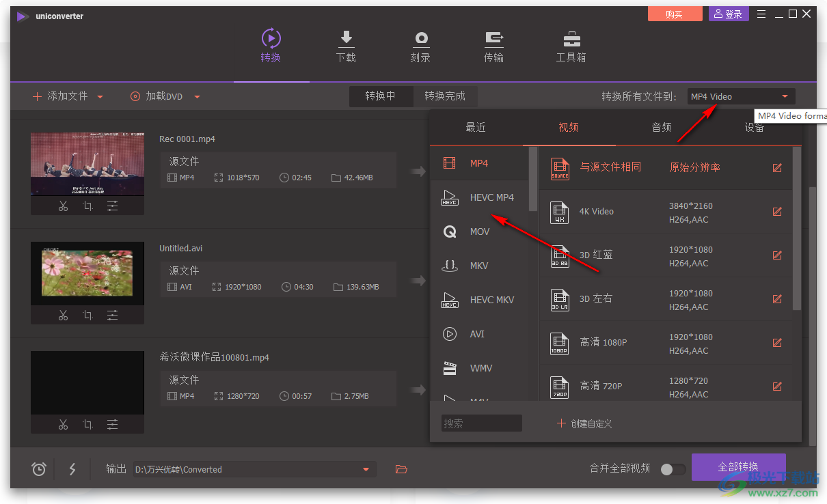Click the crop icon under Rec 0001.mp4
Image resolution: width=827 pixels, height=504 pixels.
pyautogui.click(x=87, y=206)
